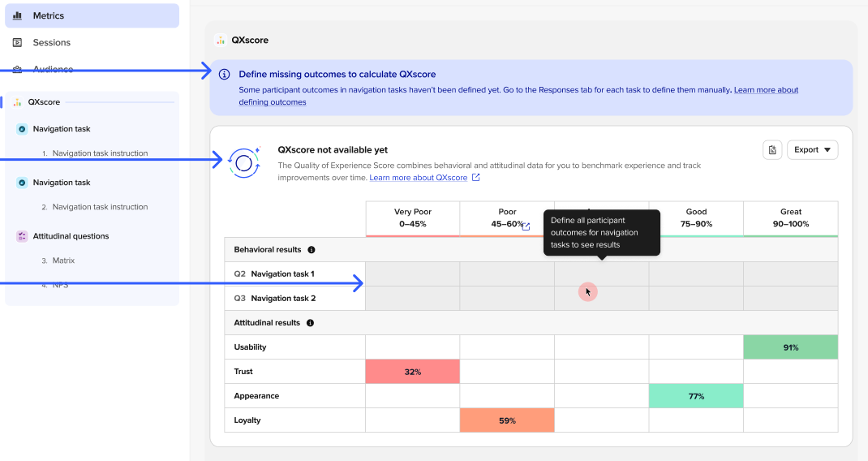Viewport: 868px width, 461px height.
Task: Open the Export dropdown
Action: pyautogui.click(x=812, y=150)
